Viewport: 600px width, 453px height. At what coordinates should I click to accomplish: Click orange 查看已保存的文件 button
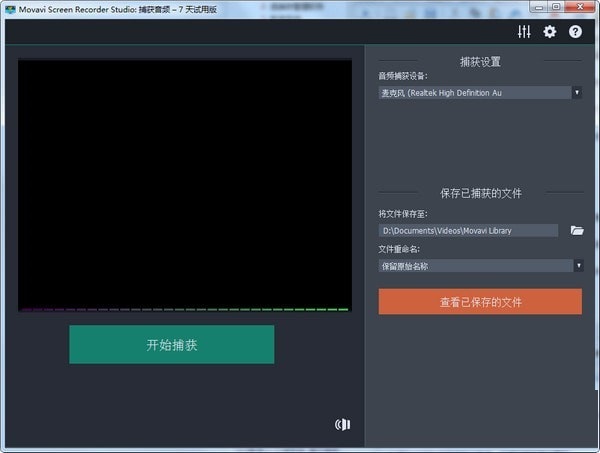pyautogui.click(x=480, y=302)
